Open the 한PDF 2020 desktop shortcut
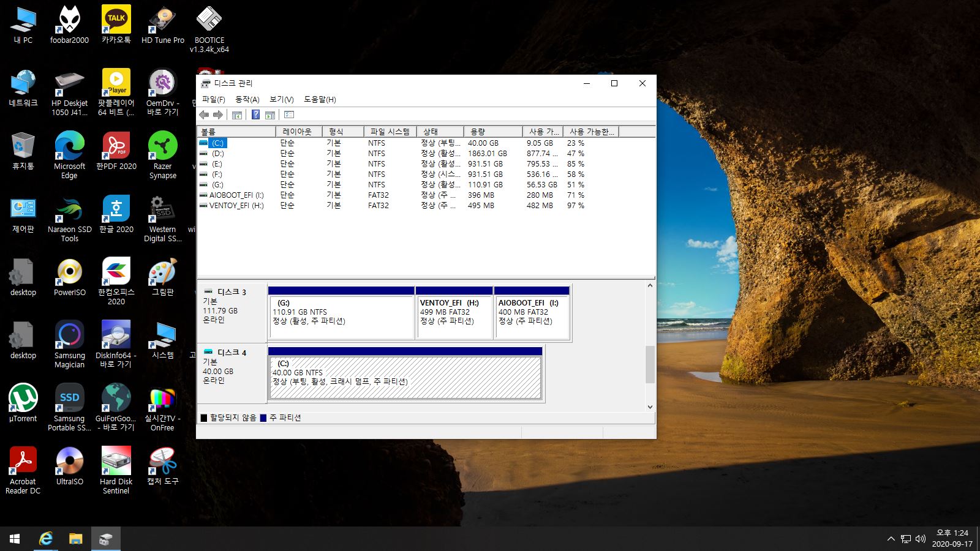Viewport: 980px width, 551px height. pos(116,151)
